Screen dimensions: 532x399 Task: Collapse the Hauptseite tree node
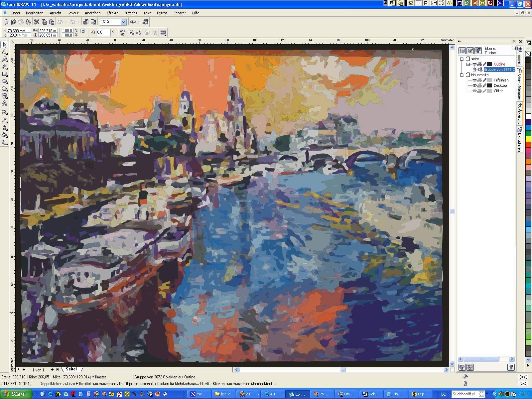(462, 75)
